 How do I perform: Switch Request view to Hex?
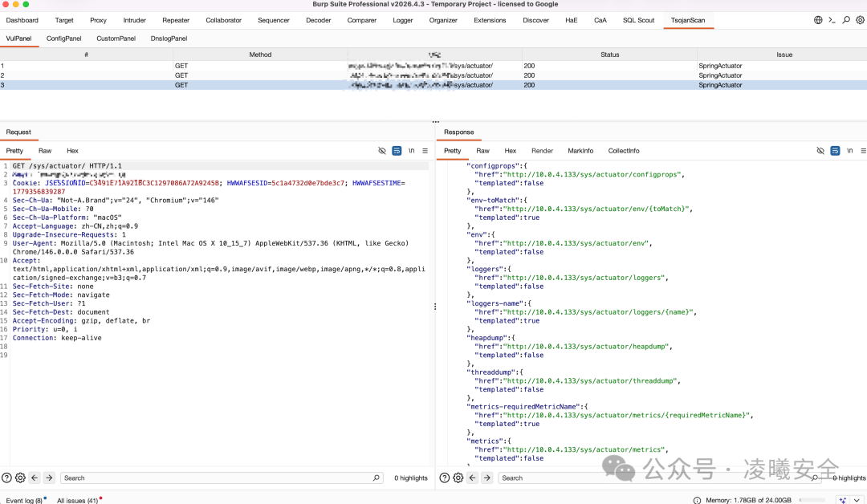[x=72, y=151]
